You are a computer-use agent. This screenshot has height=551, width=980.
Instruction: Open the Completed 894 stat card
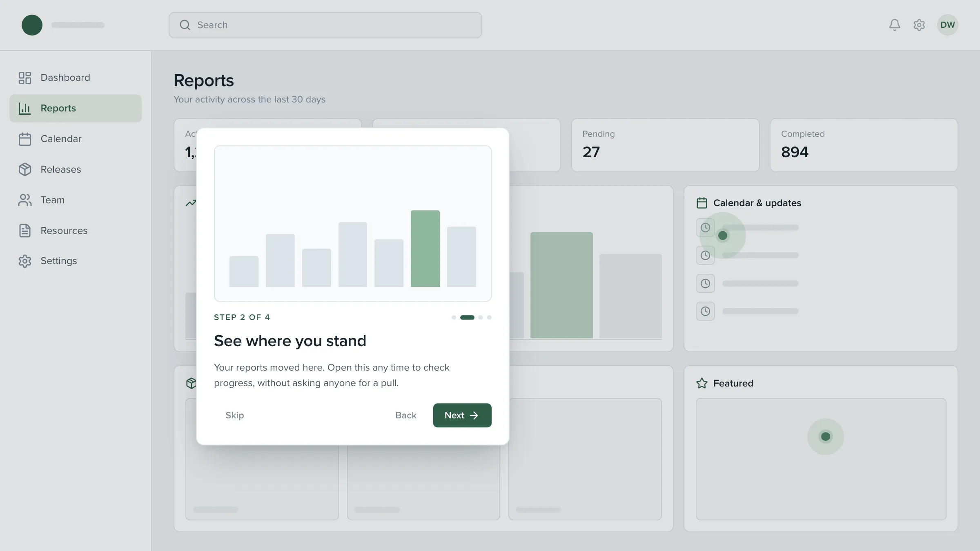pyautogui.click(x=864, y=145)
